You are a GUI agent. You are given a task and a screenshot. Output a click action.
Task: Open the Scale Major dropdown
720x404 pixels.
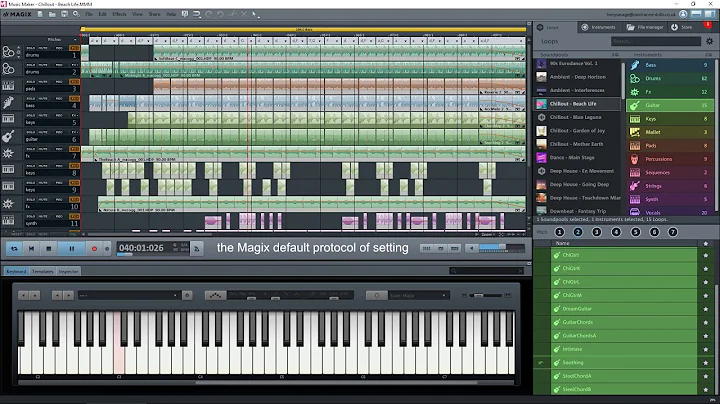[x=418, y=295]
